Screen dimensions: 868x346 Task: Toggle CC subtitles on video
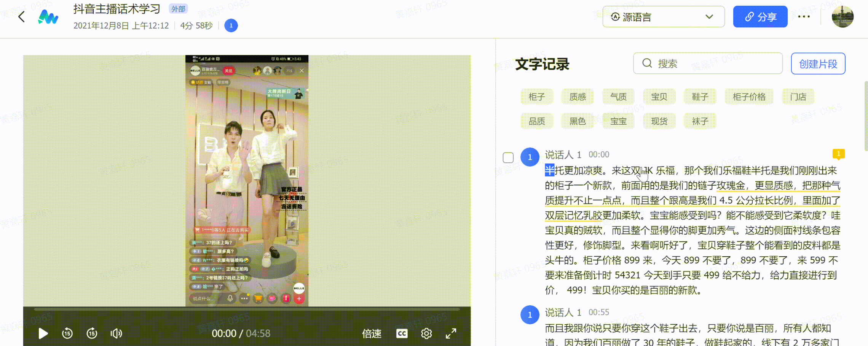(402, 333)
